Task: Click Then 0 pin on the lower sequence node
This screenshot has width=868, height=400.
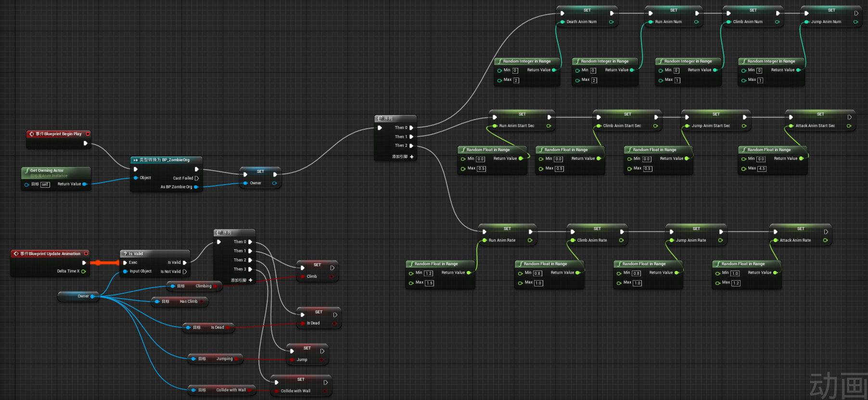Action: (250, 242)
